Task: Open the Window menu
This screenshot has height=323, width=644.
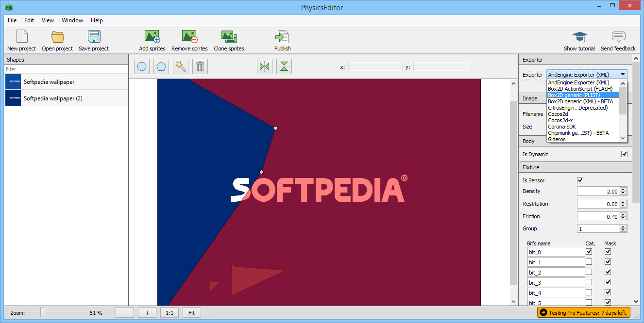Action: pos(72,20)
